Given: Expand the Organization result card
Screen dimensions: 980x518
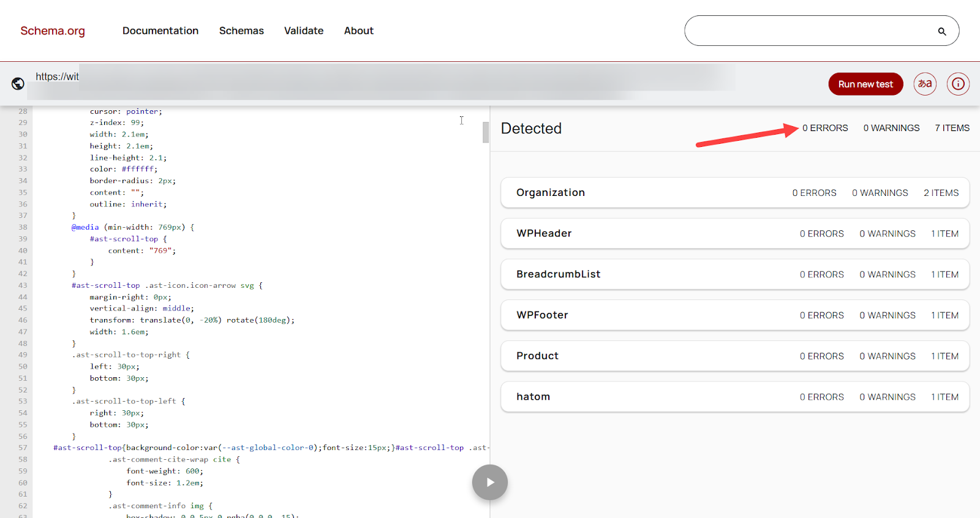Looking at the screenshot, I should (735, 193).
